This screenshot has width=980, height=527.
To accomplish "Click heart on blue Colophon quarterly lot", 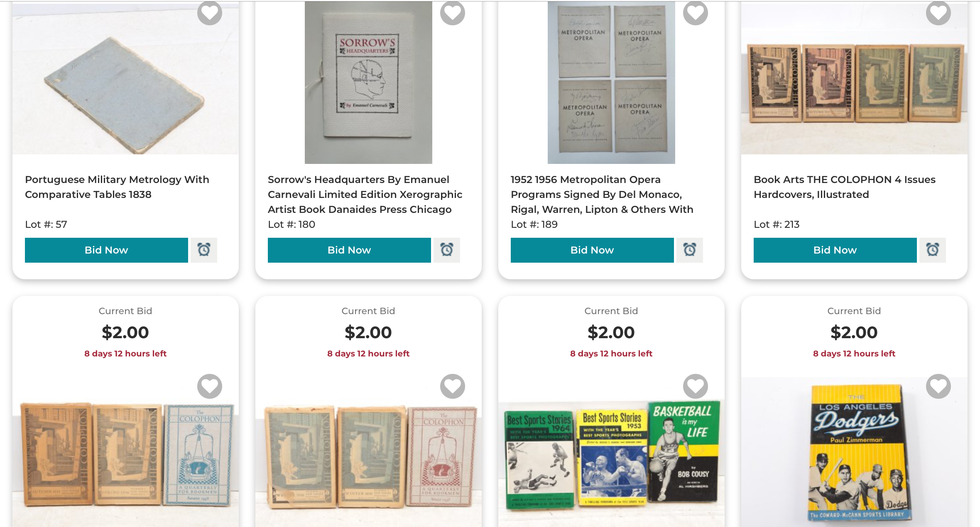I will coord(210,386).
